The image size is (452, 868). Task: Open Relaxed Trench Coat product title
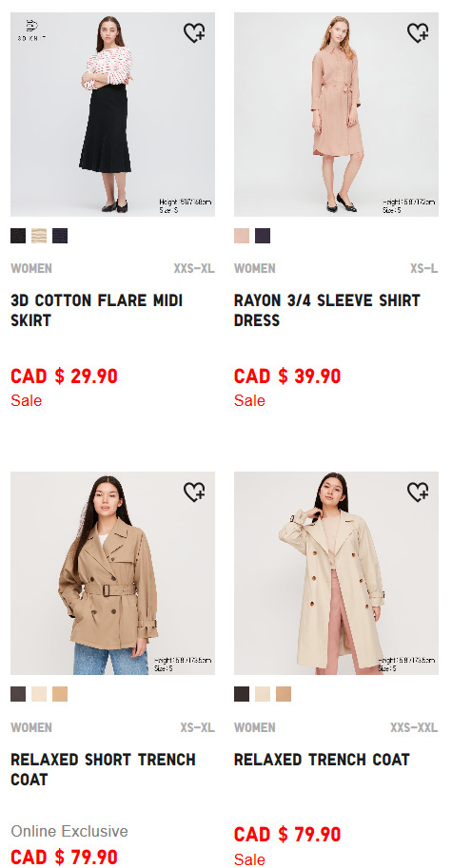[322, 760]
